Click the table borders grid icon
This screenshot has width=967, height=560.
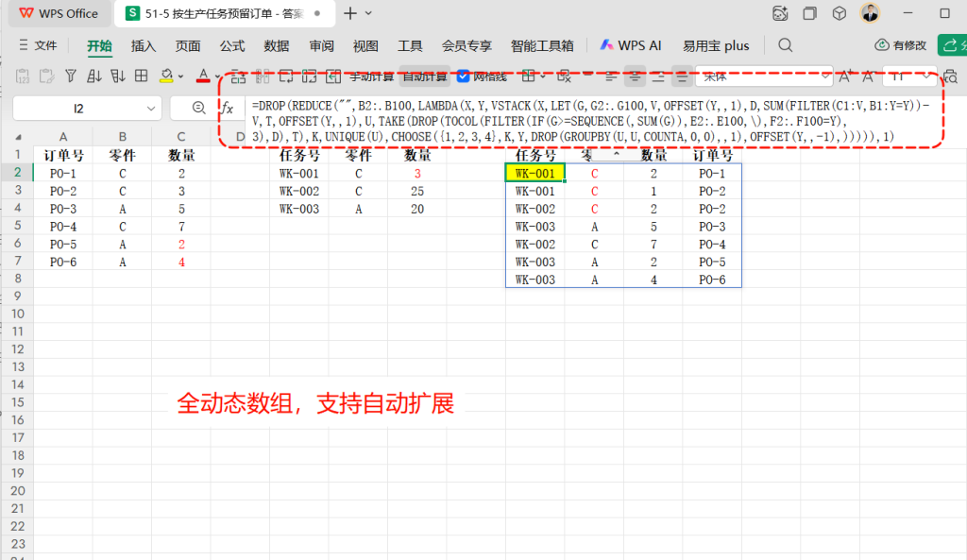pyautogui.click(x=142, y=76)
